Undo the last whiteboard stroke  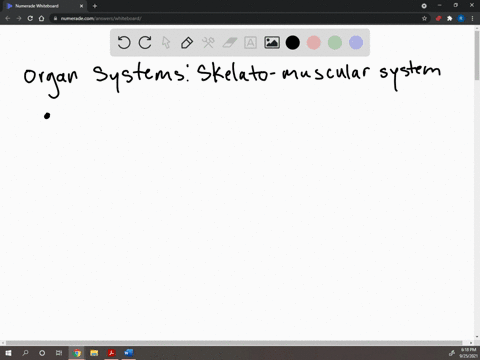(x=124, y=43)
